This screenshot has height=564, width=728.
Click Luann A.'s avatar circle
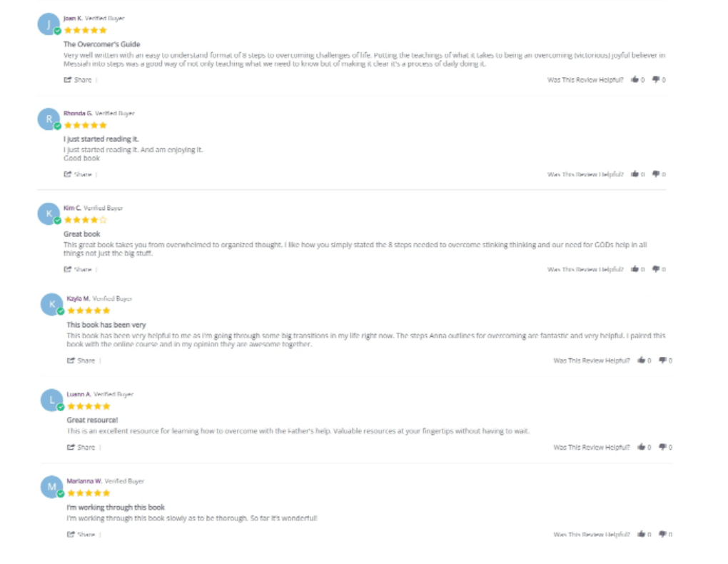coord(51,400)
